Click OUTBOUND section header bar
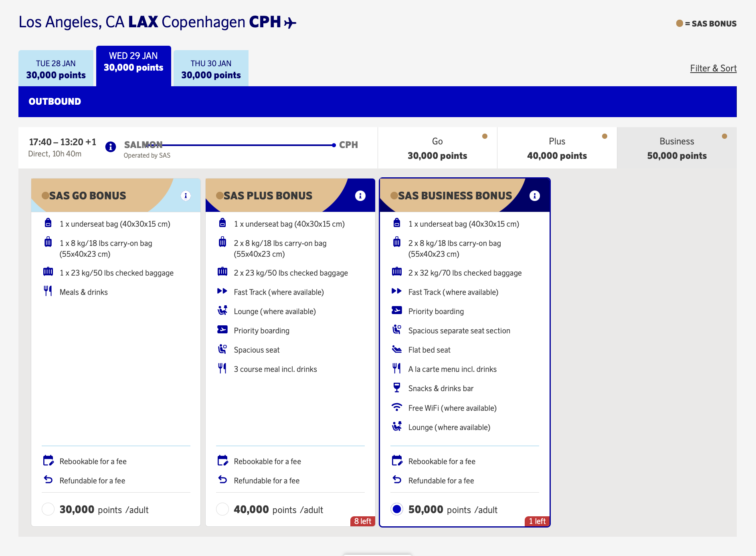The width and height of the screenshot is (756, 556). click(378, 101)
